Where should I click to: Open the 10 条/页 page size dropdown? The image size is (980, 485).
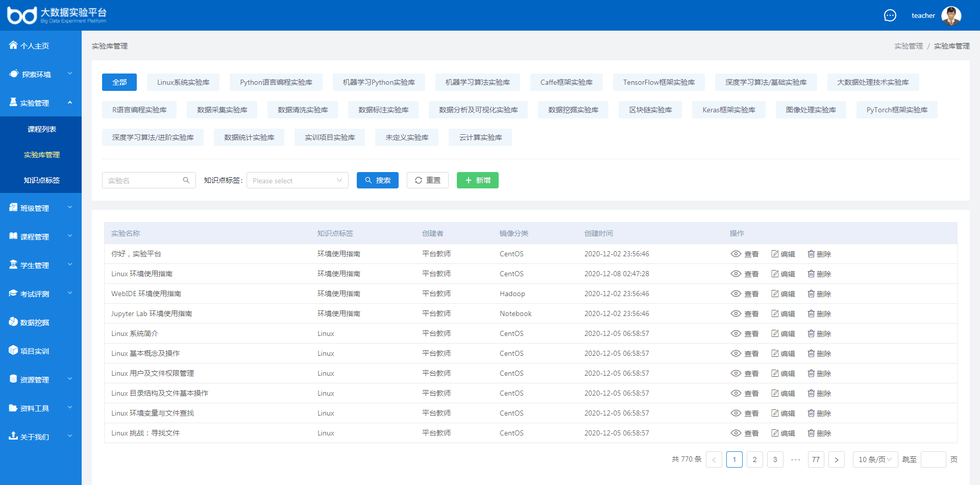[x=875, y=459]
